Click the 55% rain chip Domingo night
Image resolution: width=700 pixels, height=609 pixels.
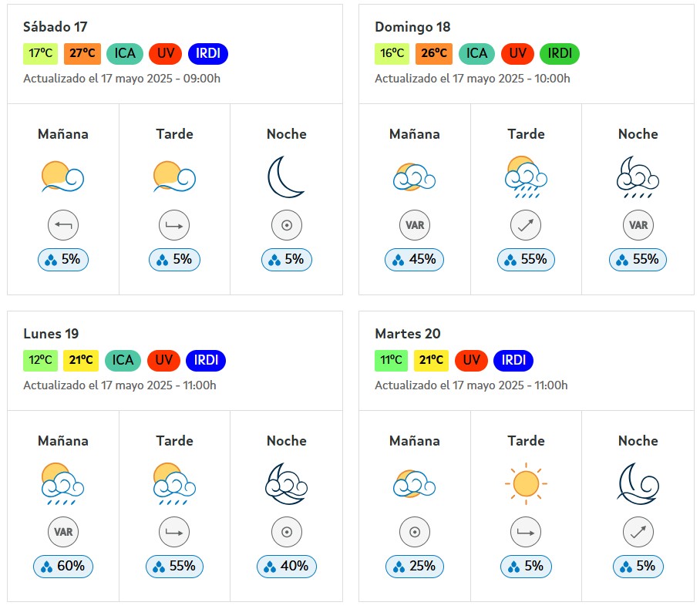[x=638, y=260]
